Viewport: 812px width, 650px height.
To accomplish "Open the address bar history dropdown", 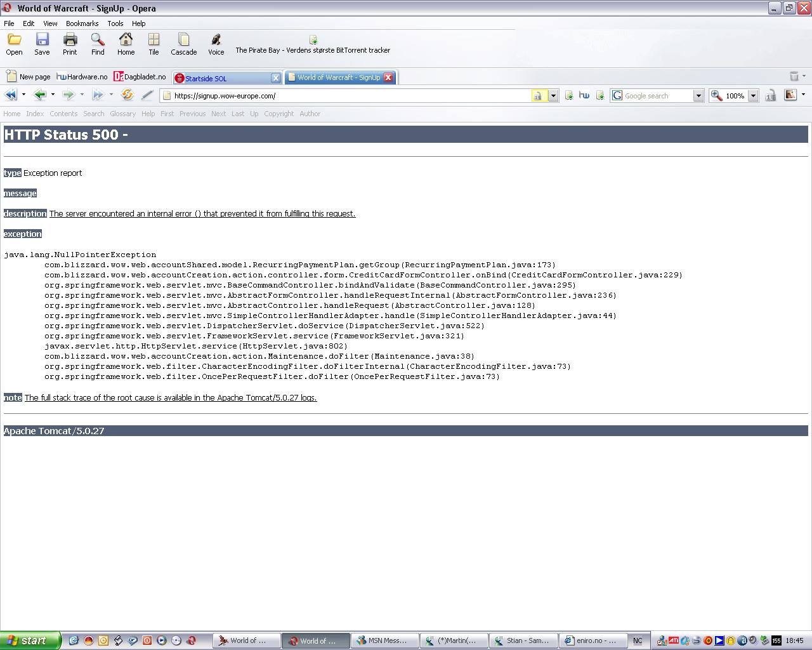I will 553,96.
